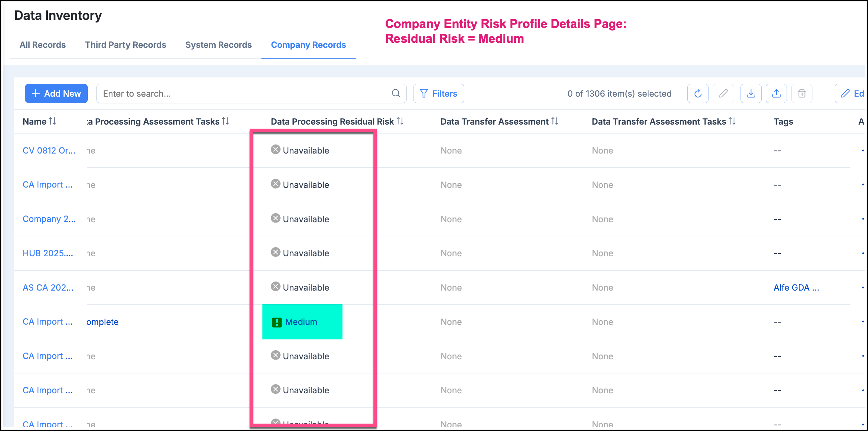Click Unavailable text in row below Medium

click(x=305, y=356)
